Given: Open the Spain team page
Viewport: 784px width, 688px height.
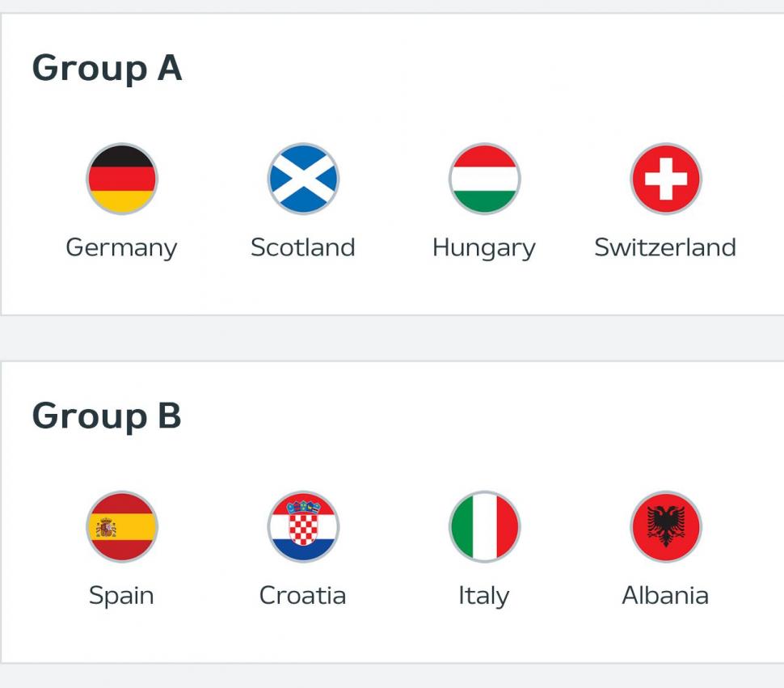Looking at the screenshot, I should tap(121, 595).
